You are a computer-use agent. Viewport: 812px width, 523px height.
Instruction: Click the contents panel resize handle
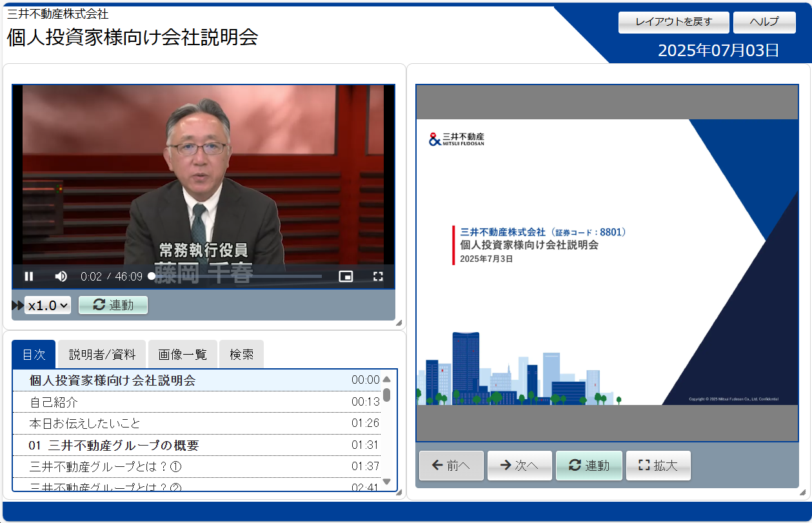click(399, 492)
